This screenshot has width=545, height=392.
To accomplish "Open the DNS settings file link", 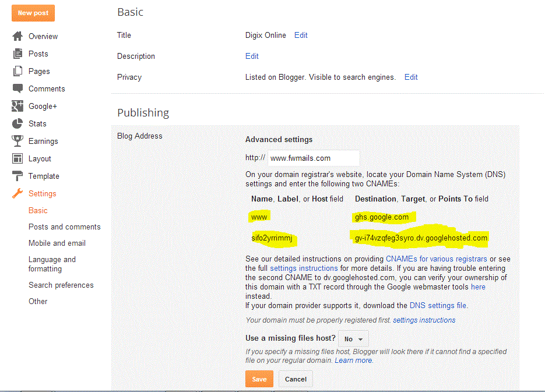I will pos(438,306).
